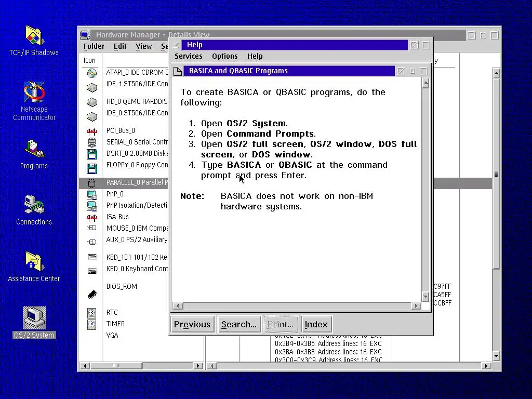Click the PARALLEL_0 parallel port icon
This screenshot has height=399, width=532.
tap(91, 183)
